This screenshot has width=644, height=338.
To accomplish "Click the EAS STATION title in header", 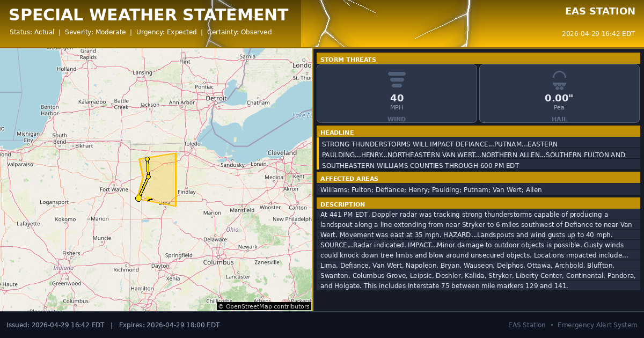I will (x=600, y=11).
